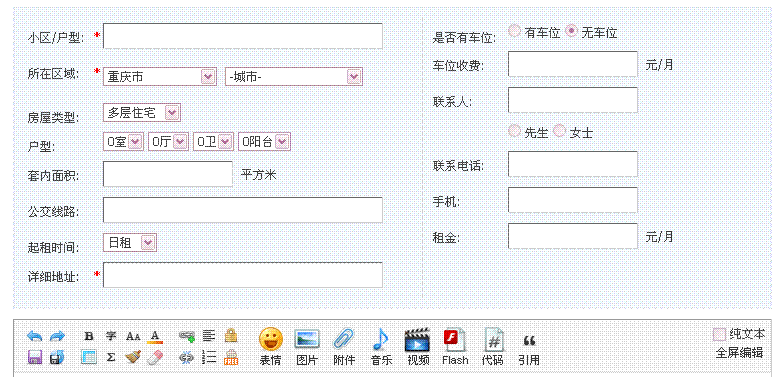The width and height of the screenshot is (774, 377).
Task: Open the -城市- city dropdown
Action: tap(294, 76)
